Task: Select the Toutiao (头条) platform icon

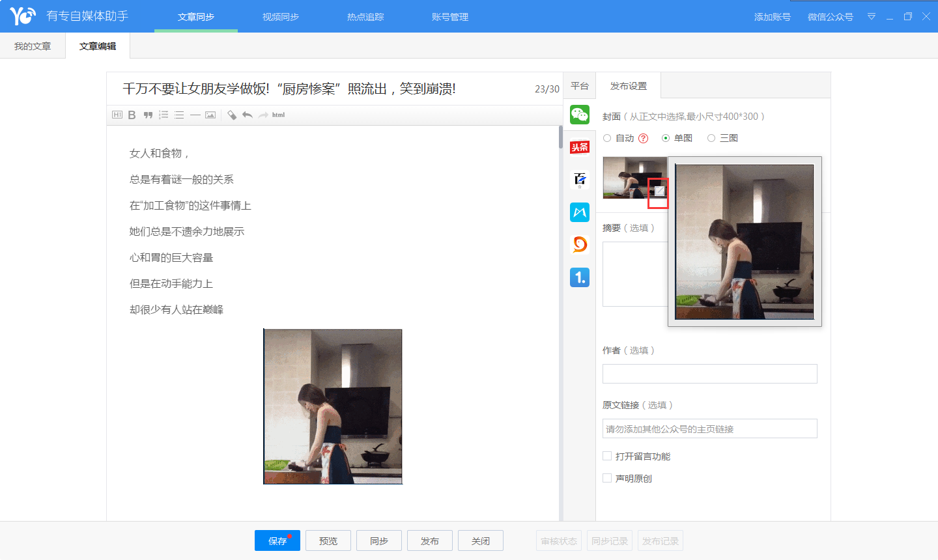Action: click(x=579, y=147)
